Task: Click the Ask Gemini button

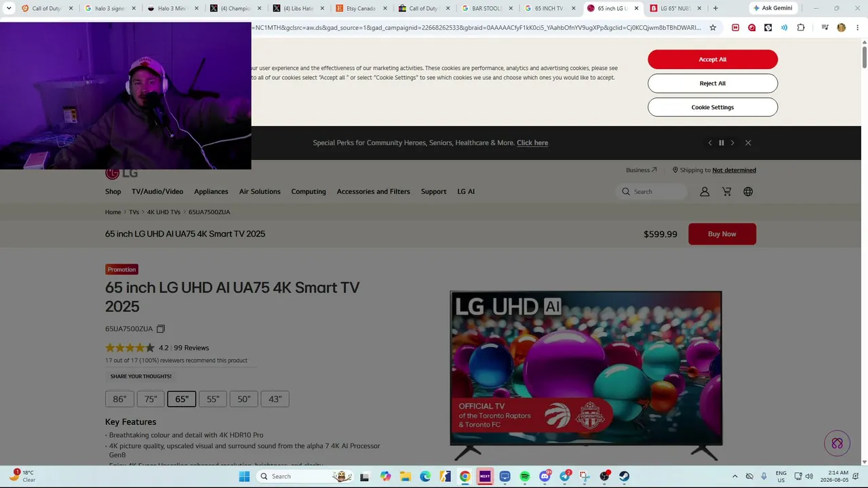Action: (773, 8)
